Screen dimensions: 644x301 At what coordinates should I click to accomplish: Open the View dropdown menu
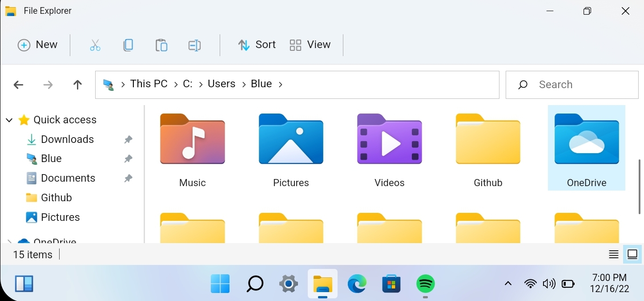pyautogui.click(x=310, y=45)
